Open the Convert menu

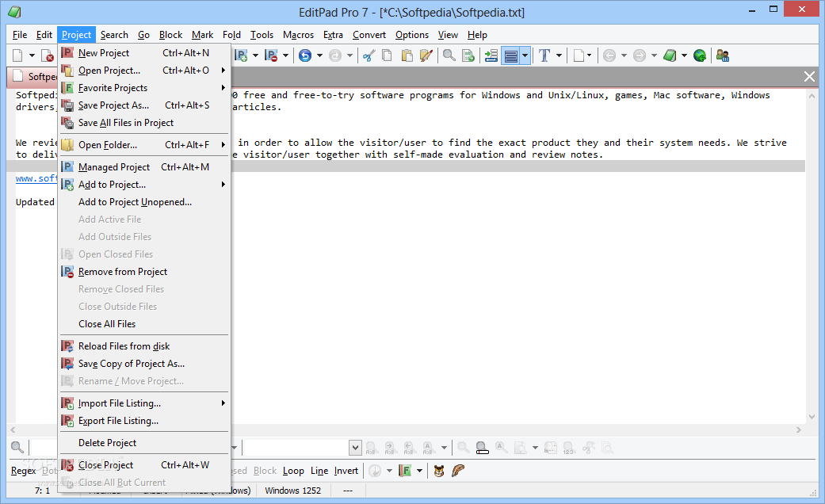pyautogui.click(x=369, y=35)
